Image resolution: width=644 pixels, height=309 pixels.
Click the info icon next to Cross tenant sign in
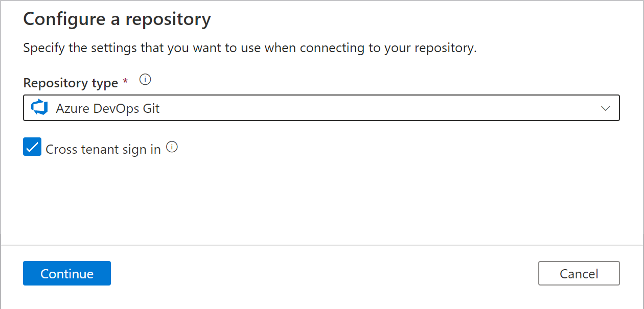click(x=172, y=147)
